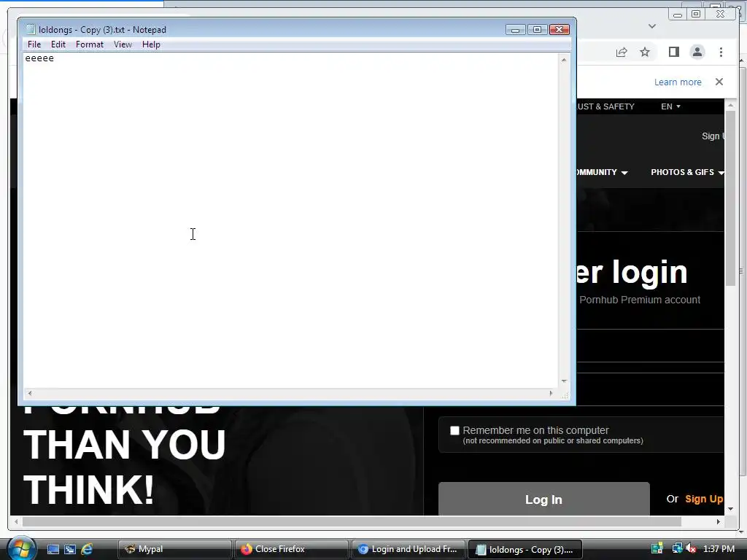Viewport: 747px width, 560px height.
Task: Open the EN language dropdown on webpage
Action: click(670, 106)
